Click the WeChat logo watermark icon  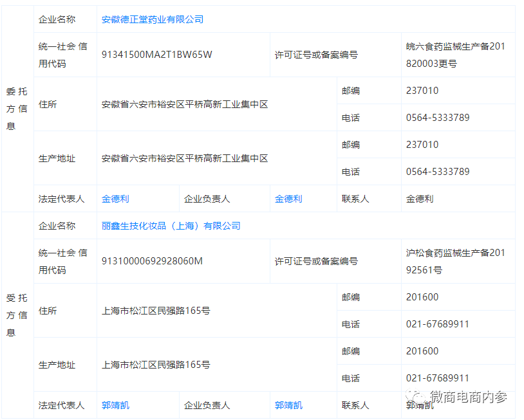[414, 397]
